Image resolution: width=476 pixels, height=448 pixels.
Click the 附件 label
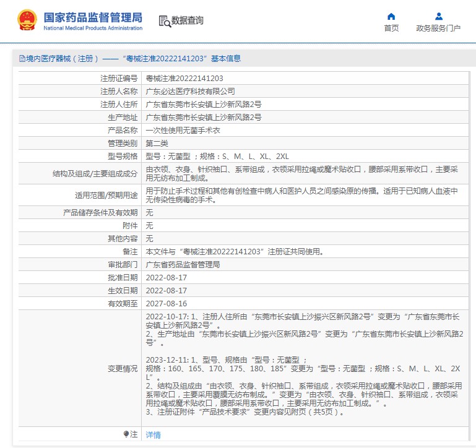pos(130,226)
